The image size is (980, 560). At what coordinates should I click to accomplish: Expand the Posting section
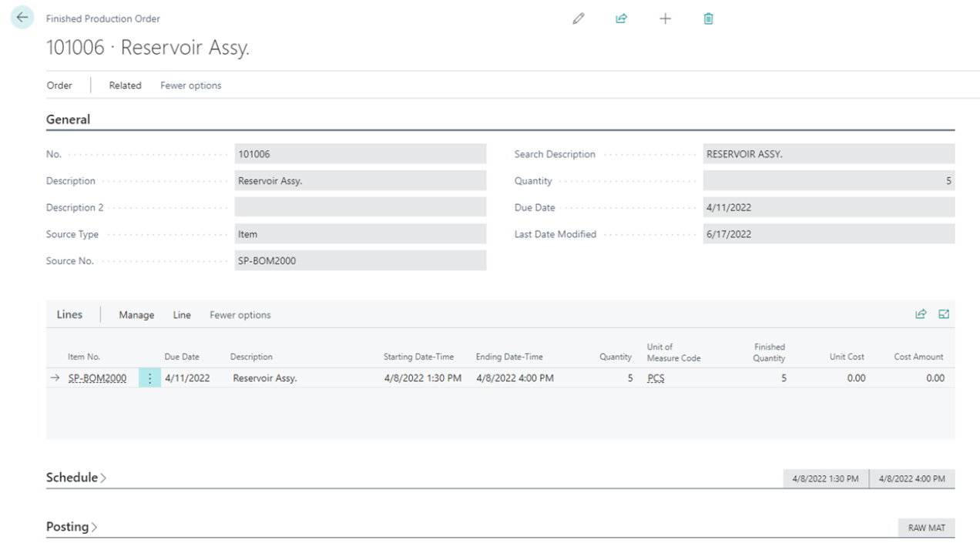pyautogui.click(x=71, y=527)
